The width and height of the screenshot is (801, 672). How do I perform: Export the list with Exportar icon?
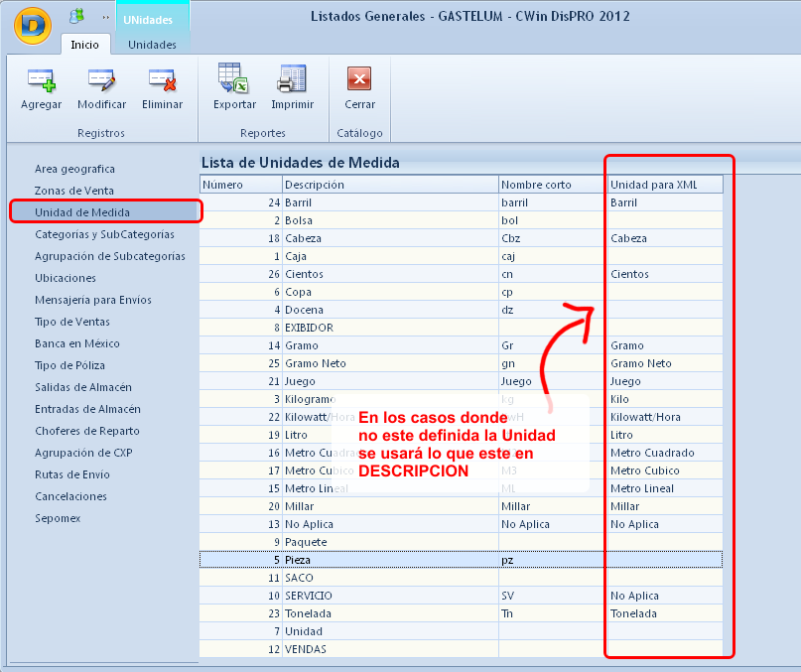pos(234,80)
